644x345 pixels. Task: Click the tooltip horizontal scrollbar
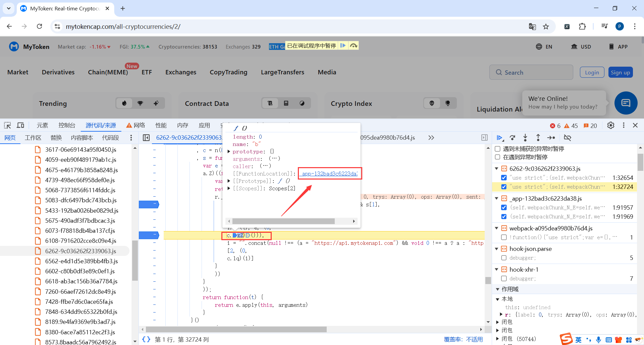(283, 221)
